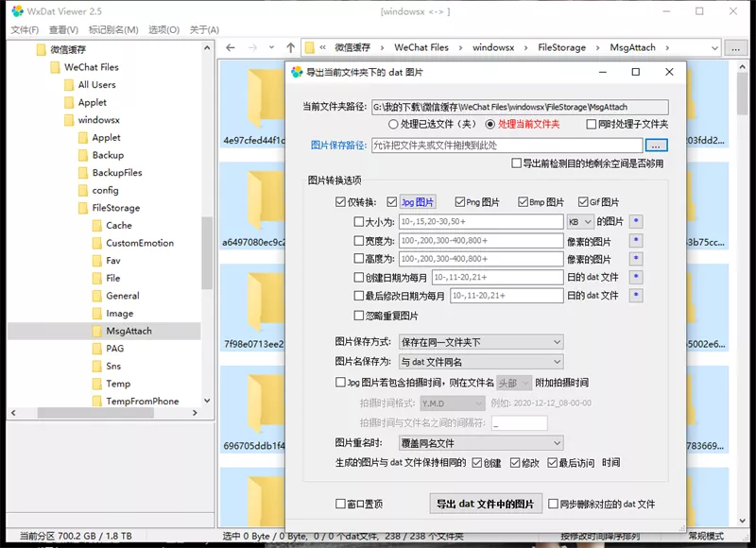Open 图片名保存为 dropdown
The width and height of the screenshot is (756, 548).
coord(481,362)
